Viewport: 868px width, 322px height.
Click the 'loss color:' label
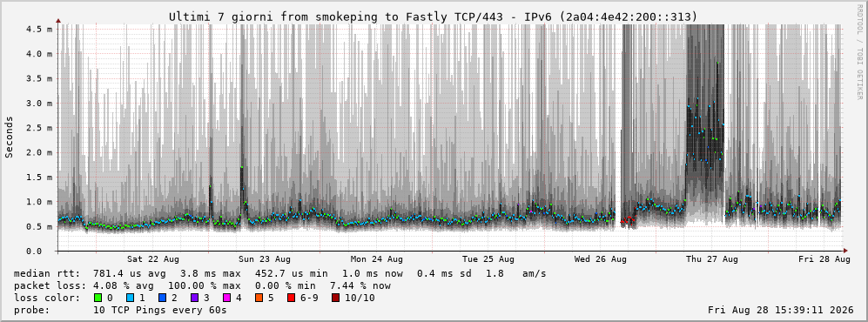tap(46, 299)
